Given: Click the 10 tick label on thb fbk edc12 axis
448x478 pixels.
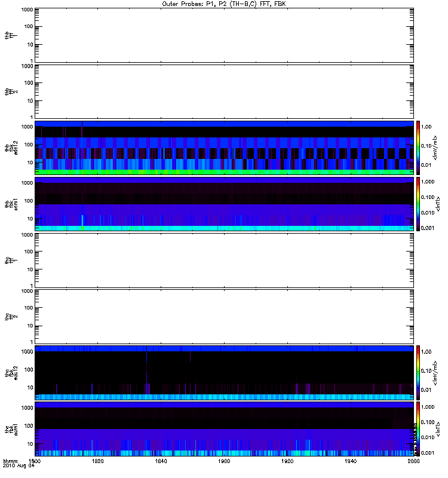Looking at the screenshot, I should coord(30,163).
